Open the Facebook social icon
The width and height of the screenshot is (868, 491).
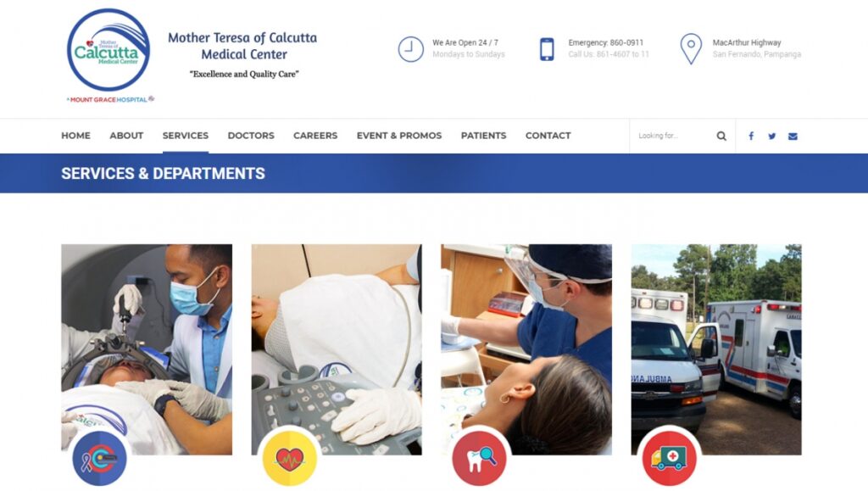751,136
